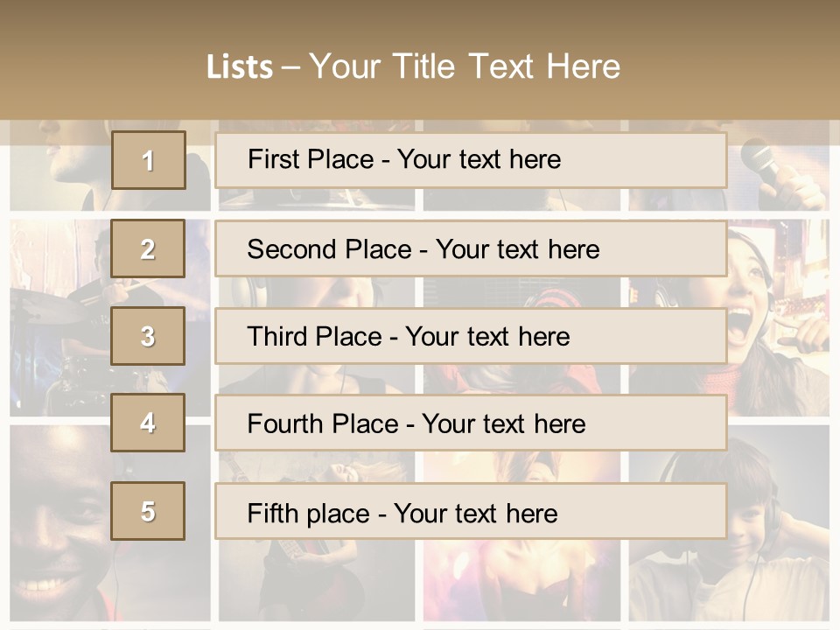Click the word Lists in title
Image resolution: width=840 pixels, height=630 pixels.
coord(239,66)
